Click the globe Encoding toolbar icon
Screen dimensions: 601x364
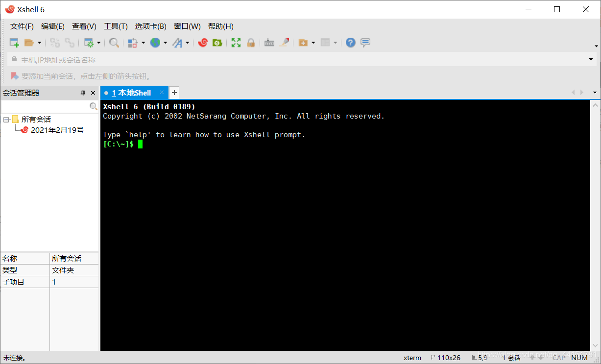(x=155, y=43)
